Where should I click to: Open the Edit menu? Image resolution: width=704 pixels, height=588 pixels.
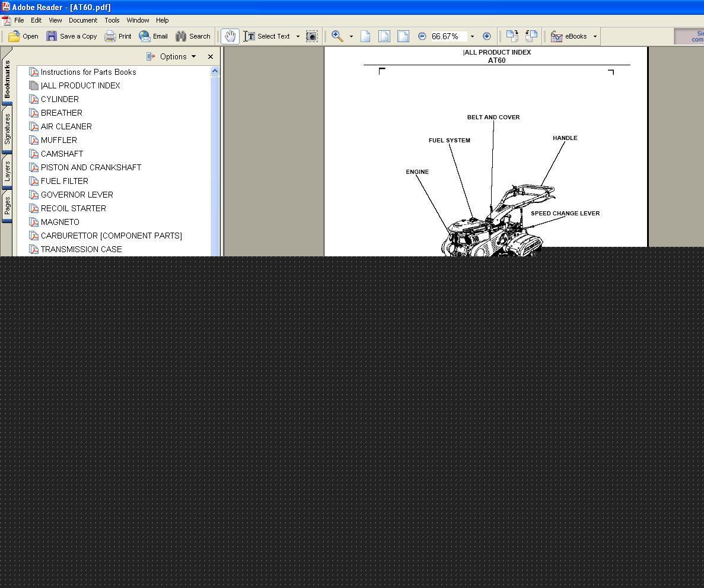point(36,20)
